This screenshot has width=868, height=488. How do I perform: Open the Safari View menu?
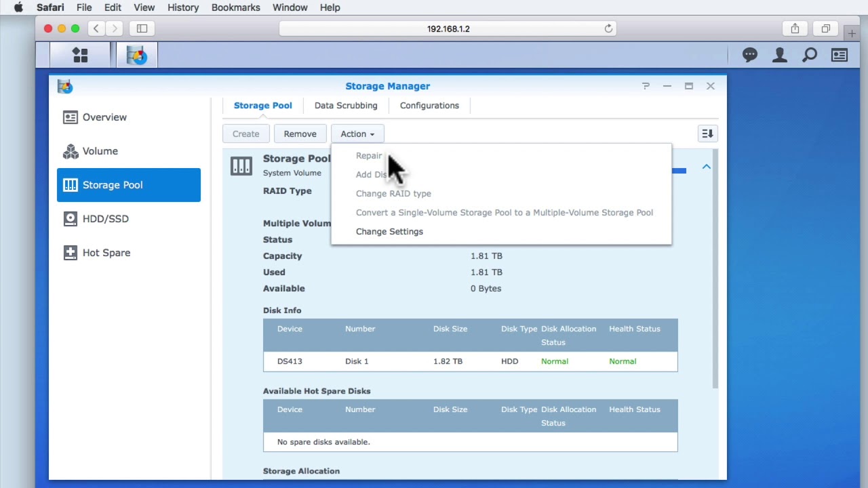(144, 7)
